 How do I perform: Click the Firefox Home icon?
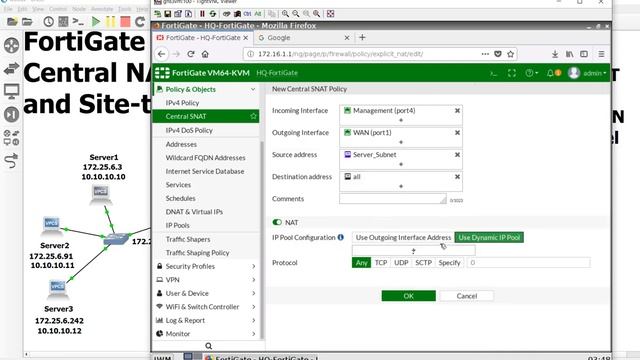pos(205,54)
